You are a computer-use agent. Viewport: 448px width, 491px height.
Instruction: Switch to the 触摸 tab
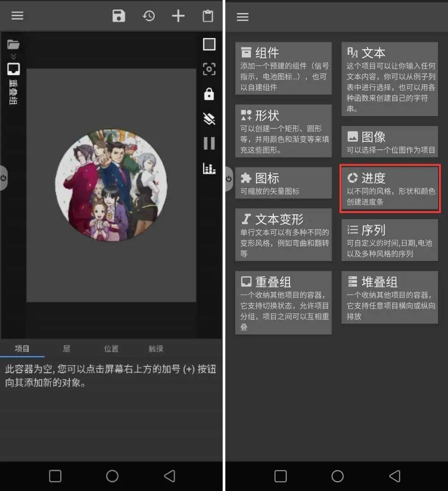[155, 349]
